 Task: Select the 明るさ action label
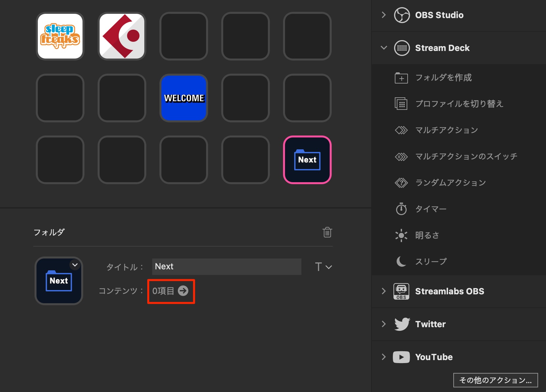427,235
